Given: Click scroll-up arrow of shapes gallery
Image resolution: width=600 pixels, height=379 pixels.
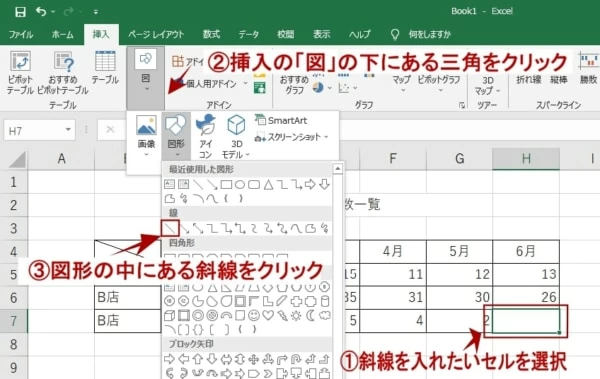Looking at the screenshot, I should pyautogui.click(x=338, y=168).
